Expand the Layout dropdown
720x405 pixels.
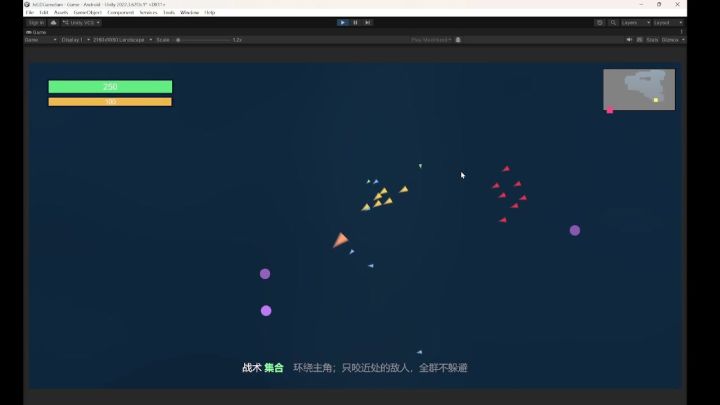tap(668, 22)
